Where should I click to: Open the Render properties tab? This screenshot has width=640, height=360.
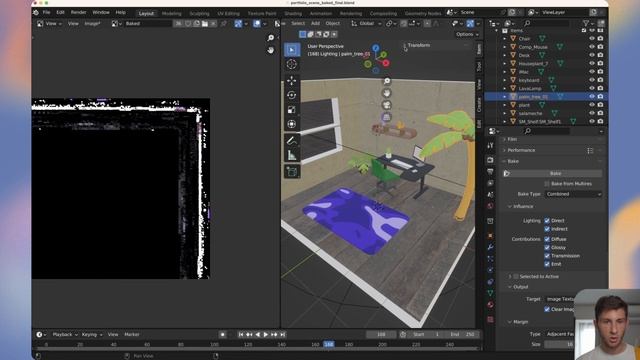point(491,160)
